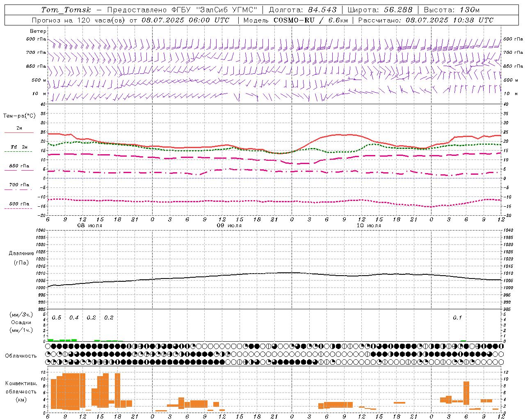Image resolution: width=525 pixels, height=420 pixels.
Task: Click the 'Конвективн.' convective cloud label
Action: coord(21,383)
